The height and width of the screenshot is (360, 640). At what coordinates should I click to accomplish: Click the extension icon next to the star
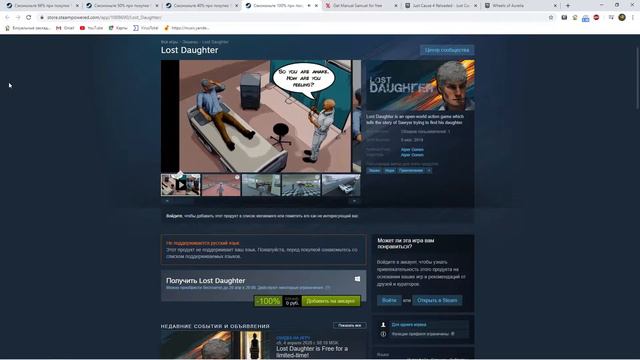(x=564, y=18)
